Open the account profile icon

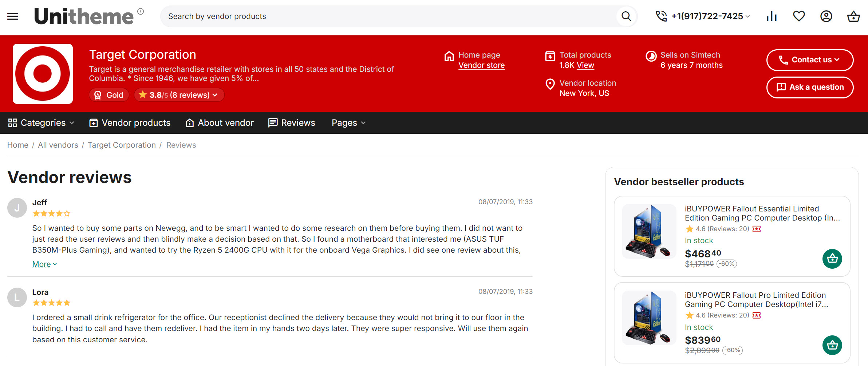coord(826,16)
